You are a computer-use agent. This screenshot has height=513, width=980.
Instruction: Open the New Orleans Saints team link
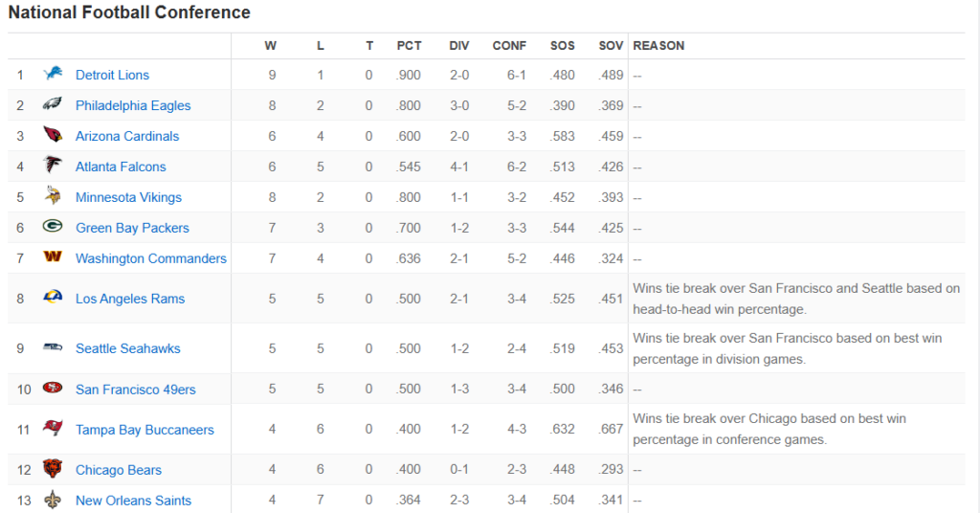tap(134, 501)
